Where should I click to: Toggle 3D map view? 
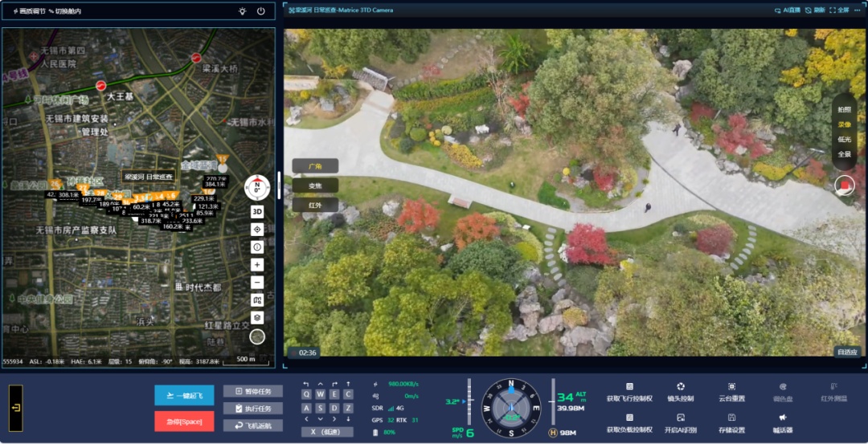pyautogui.click(x=257, y=211)
